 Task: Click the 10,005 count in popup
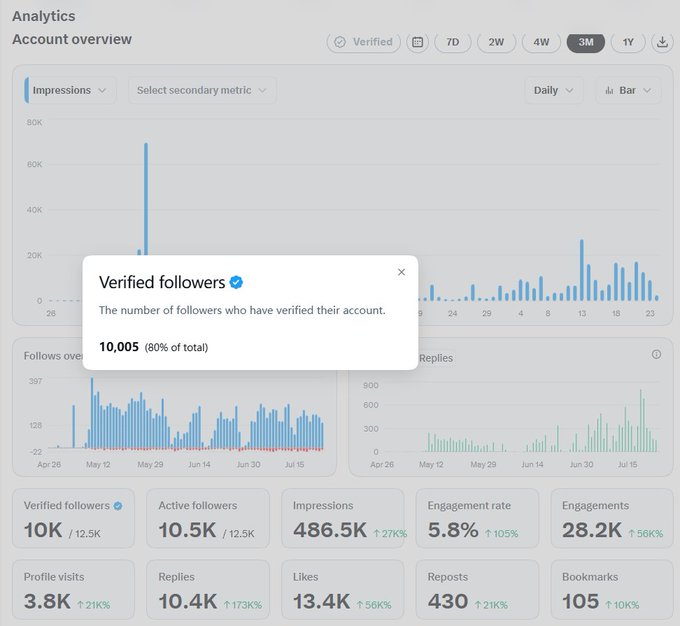(x=119, y=347)
